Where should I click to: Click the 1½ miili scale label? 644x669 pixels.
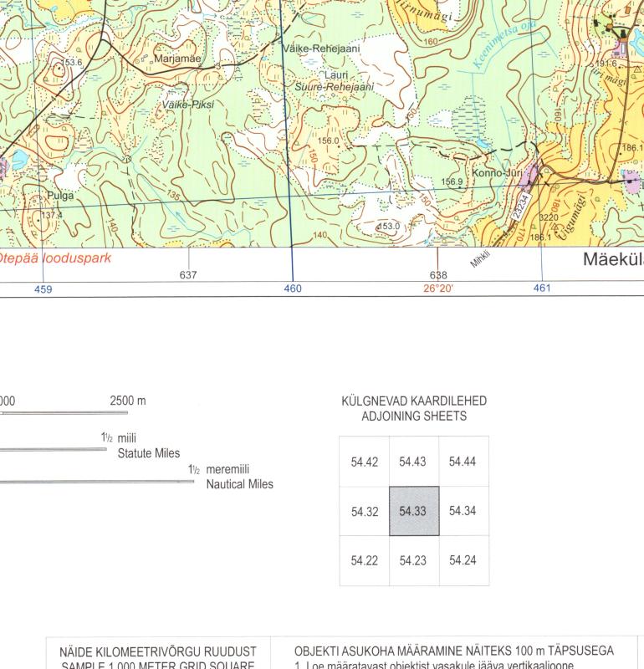pyautogui.click(x=118, y=438)
